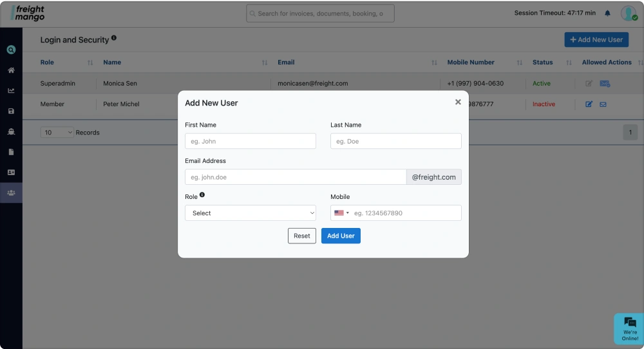Click the Reset button in the form

pos(301,236)
